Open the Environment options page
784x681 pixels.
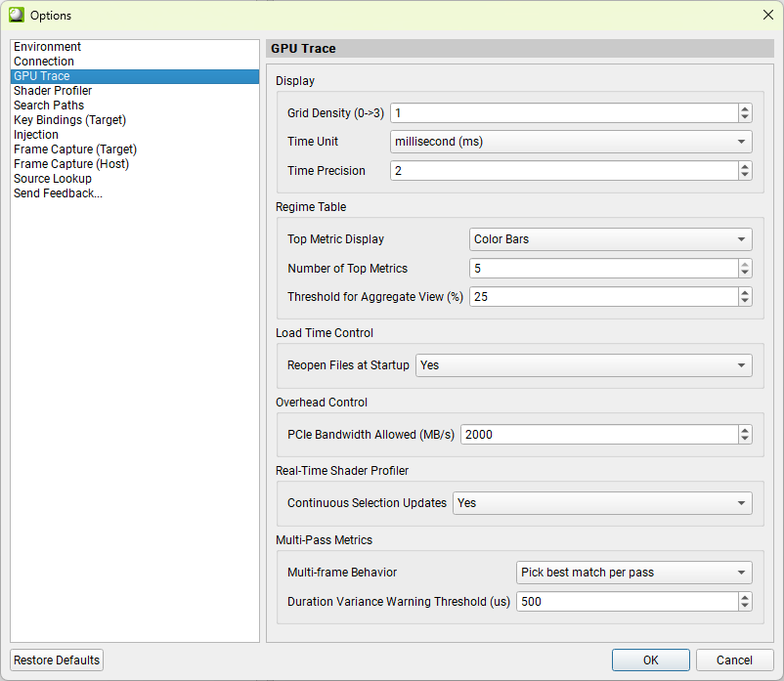coord(47,47)
